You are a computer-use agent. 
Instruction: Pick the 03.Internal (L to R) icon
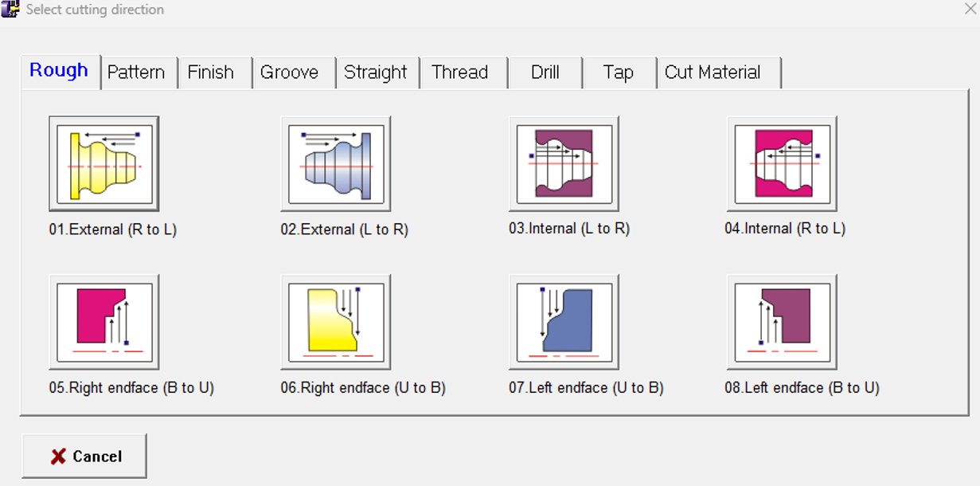pyautogui.click(x=564, y=163)
